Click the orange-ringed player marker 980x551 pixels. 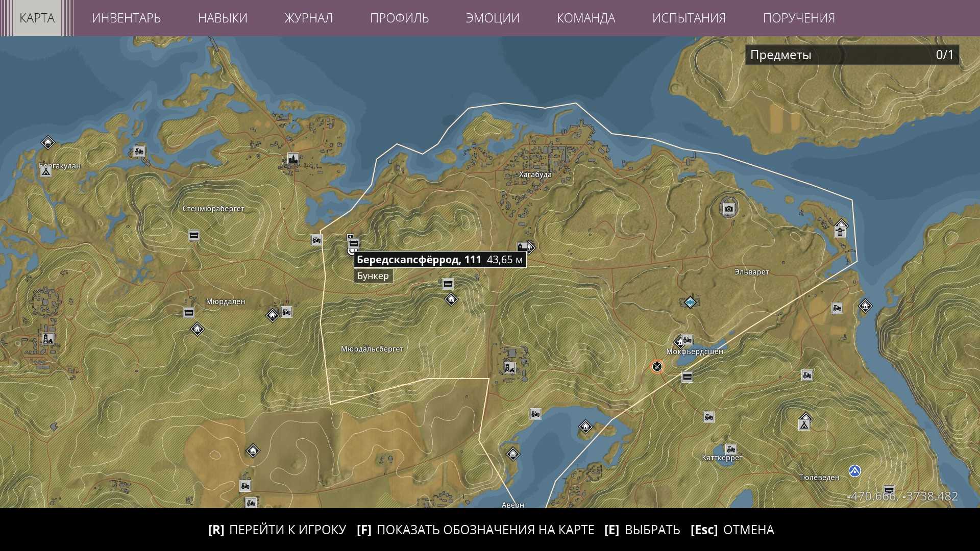[657, 367]
